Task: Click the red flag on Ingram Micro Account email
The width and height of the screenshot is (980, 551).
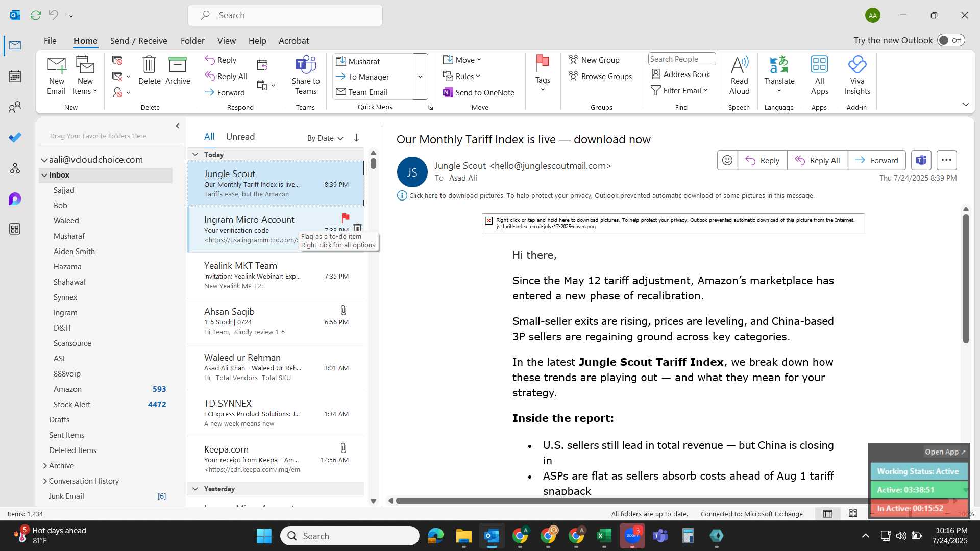Action: (x=346, y=218)
